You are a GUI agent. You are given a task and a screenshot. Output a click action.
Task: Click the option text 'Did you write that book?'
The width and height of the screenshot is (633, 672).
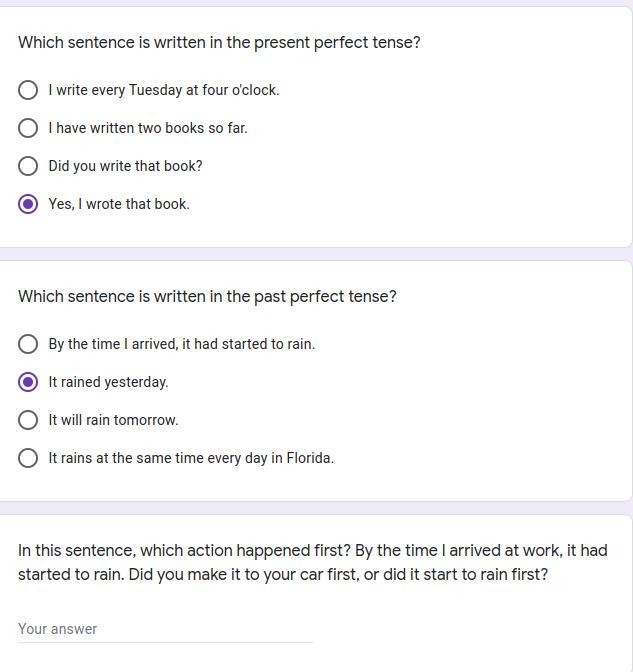(125, 166)
